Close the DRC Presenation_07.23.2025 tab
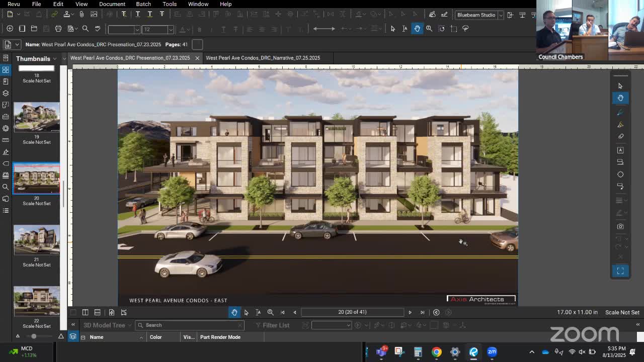644x362 pixels. coord(197,58)
